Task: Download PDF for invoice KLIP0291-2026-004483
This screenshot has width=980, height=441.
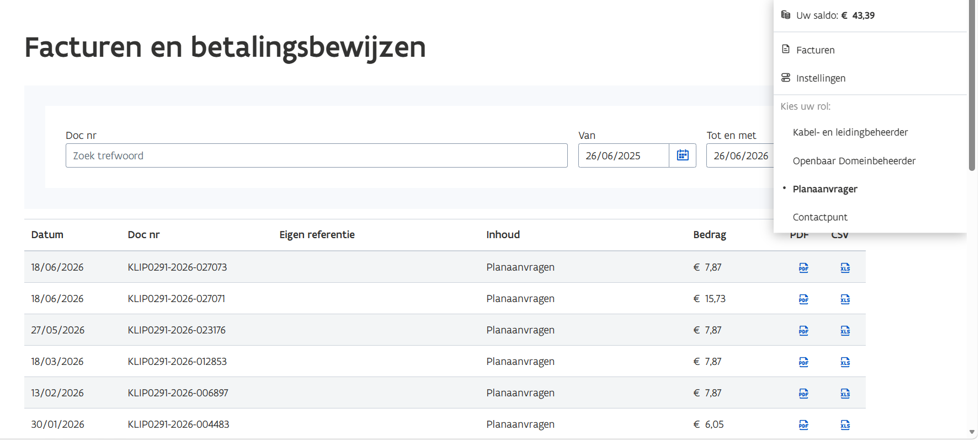Action: tap(803, 425)
